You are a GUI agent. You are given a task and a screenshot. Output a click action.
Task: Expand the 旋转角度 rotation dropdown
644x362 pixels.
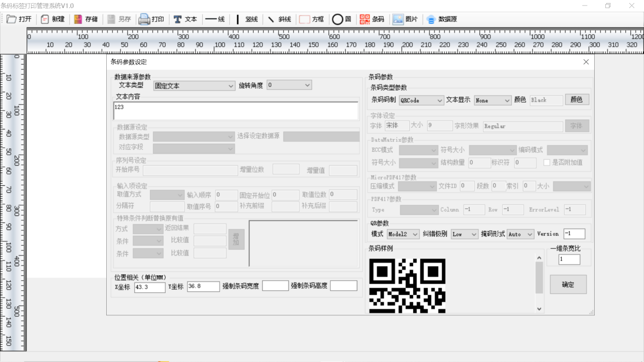coord(289,85)
